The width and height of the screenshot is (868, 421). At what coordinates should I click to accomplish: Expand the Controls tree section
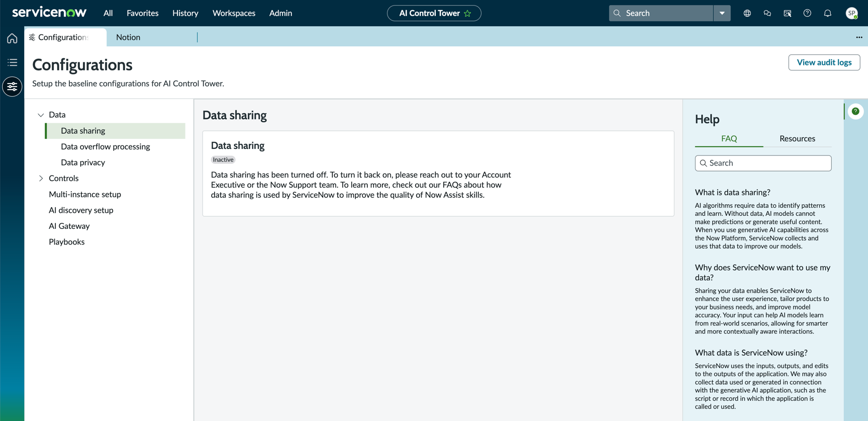coord(41,179)
